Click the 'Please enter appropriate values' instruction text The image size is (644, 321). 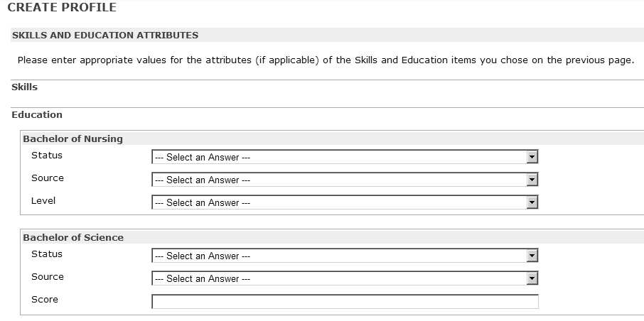tap(326, 60)
